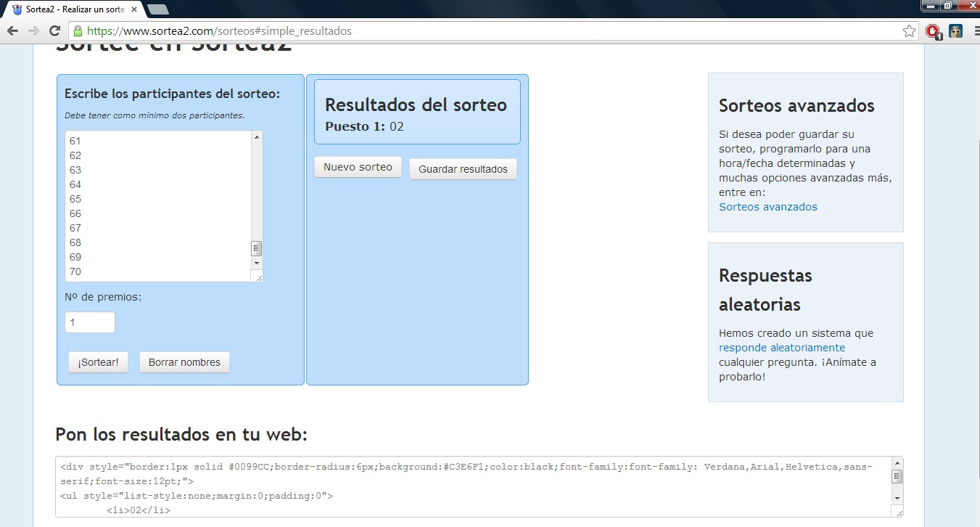Click the Nº de premios input field
Image resolution: width=980 pixels, height=527 pixels.
(x=90, y=322)
